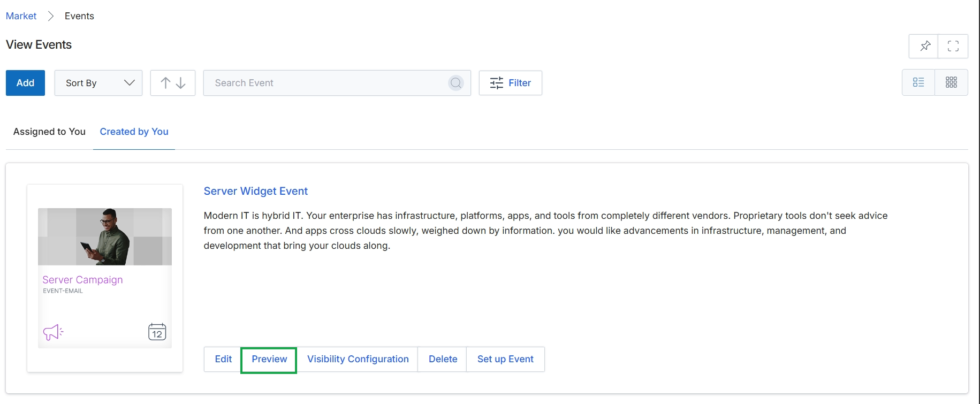Screen dimensions: 980x404
Task: Click the EVENT-EMAIL label
Action: click(63, 291)
